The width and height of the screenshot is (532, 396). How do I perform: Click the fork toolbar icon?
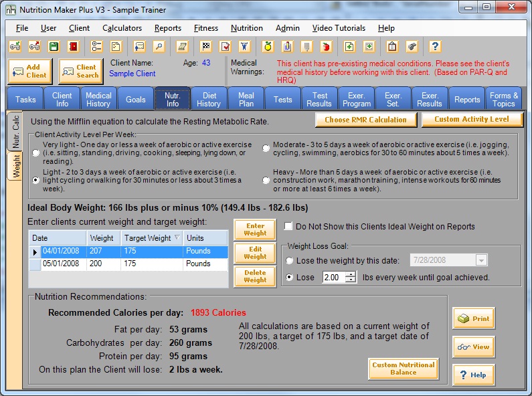pos(306,46)
